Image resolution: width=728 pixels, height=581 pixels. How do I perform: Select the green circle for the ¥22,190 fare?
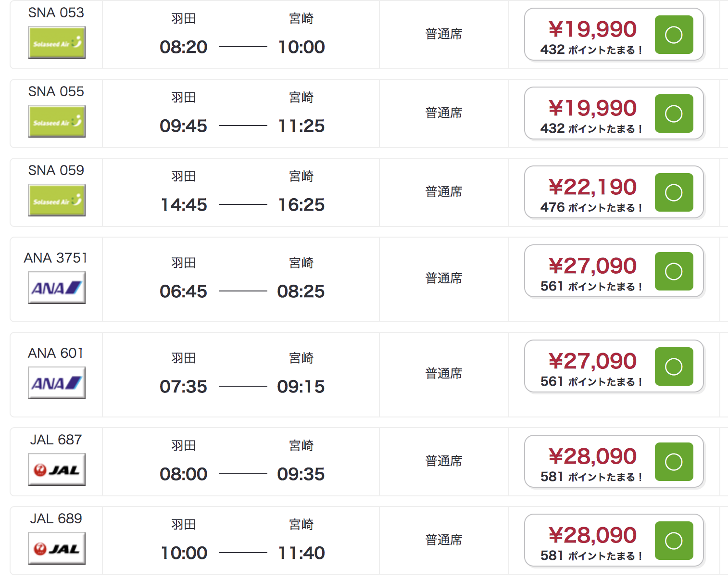(x=674, y=192)
